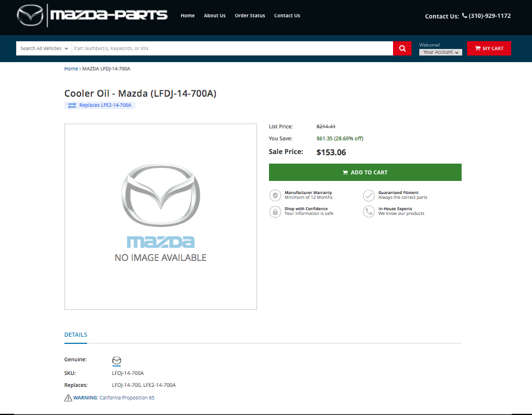Click the green Add to Cart button
The image size is (532, 415).
(x=365, y=172)
